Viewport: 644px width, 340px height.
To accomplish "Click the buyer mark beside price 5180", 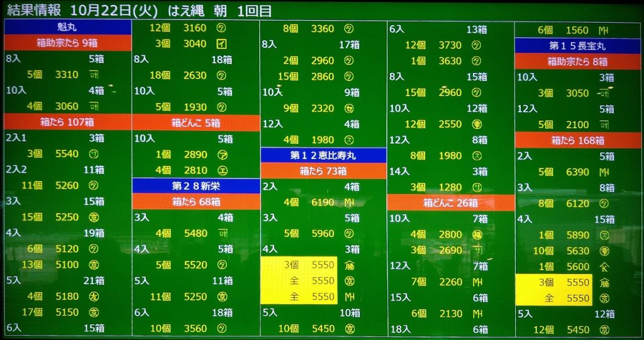I will pos(92,297).
